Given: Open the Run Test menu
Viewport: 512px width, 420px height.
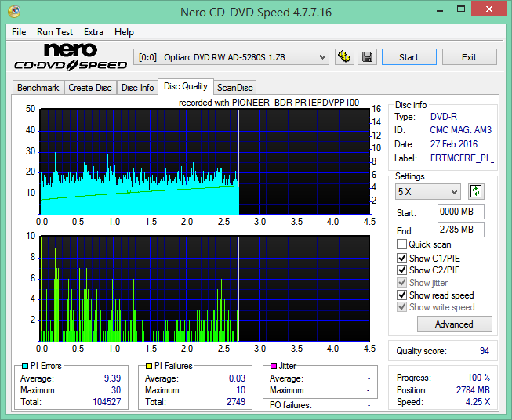Looking at the screenshot, I should coord(55,32).
